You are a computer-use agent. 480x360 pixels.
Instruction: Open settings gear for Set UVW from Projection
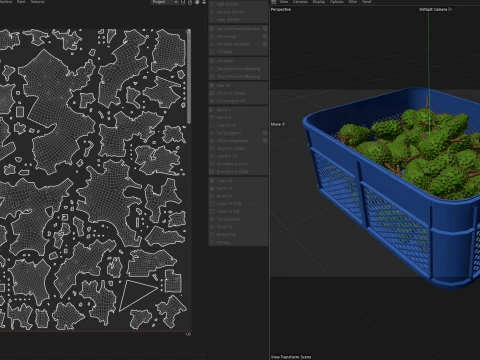coord(265,29)
